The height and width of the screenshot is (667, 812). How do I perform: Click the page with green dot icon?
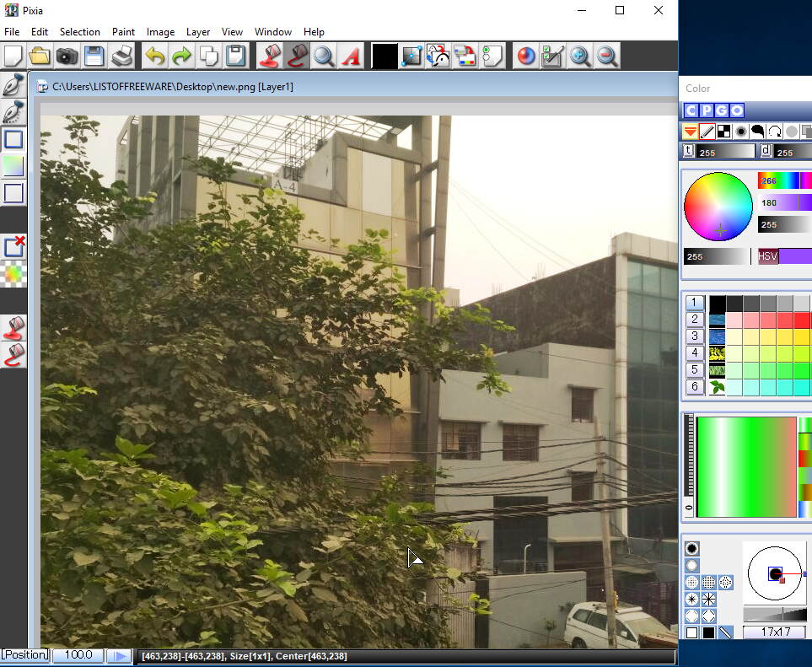click(492, 56)
